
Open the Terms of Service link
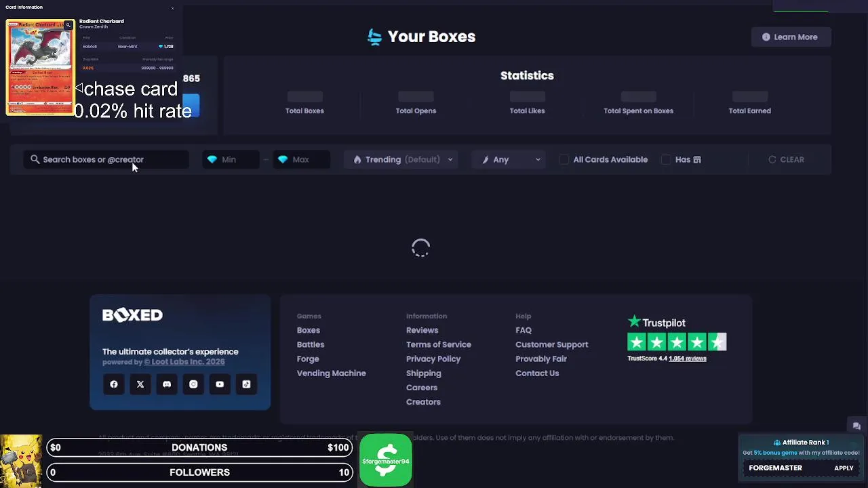point(439,344)
